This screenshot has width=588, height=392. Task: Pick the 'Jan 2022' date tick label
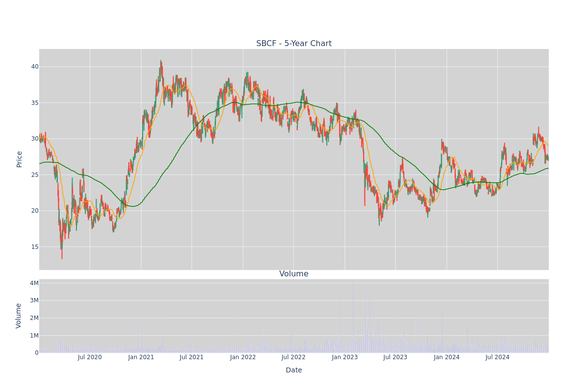(x=243, y=357)
